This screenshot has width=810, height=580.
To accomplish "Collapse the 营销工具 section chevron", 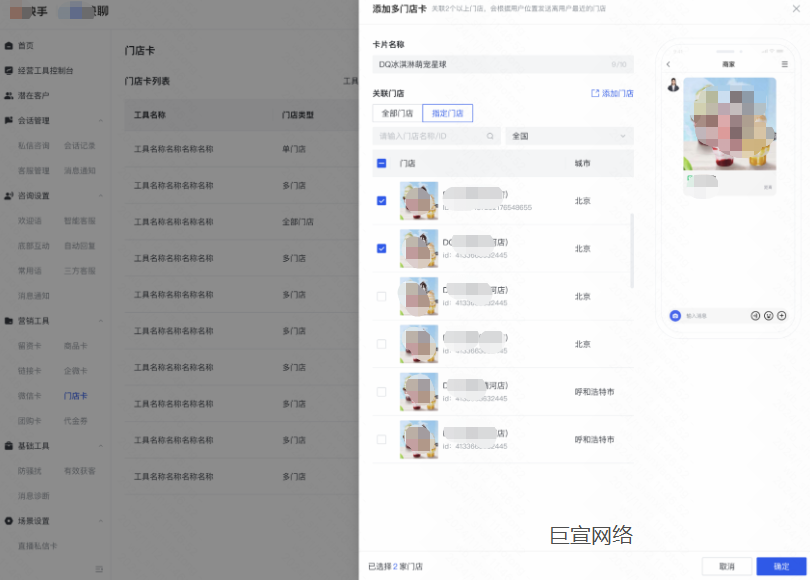I will [101, 321].
